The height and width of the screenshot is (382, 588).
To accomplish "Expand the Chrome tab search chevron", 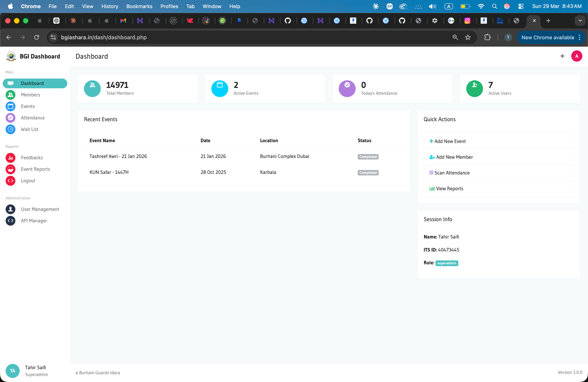I will tap(580, 21).
